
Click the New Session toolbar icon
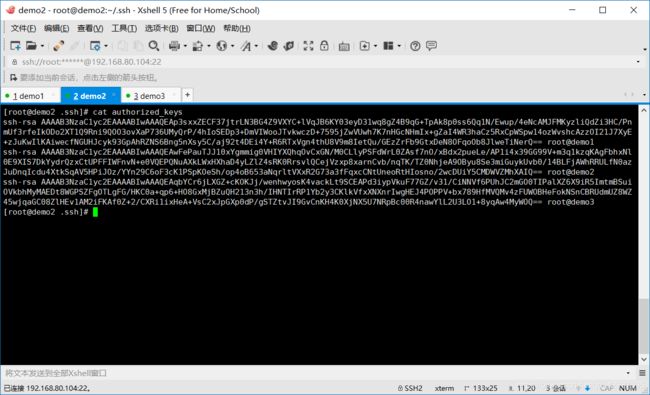[15, 46]
